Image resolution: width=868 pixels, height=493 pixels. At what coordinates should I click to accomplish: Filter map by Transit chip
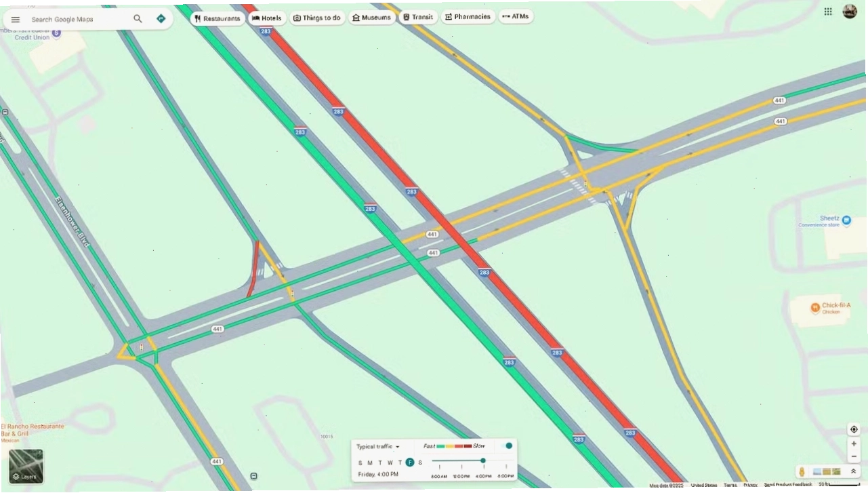(418, 17)
